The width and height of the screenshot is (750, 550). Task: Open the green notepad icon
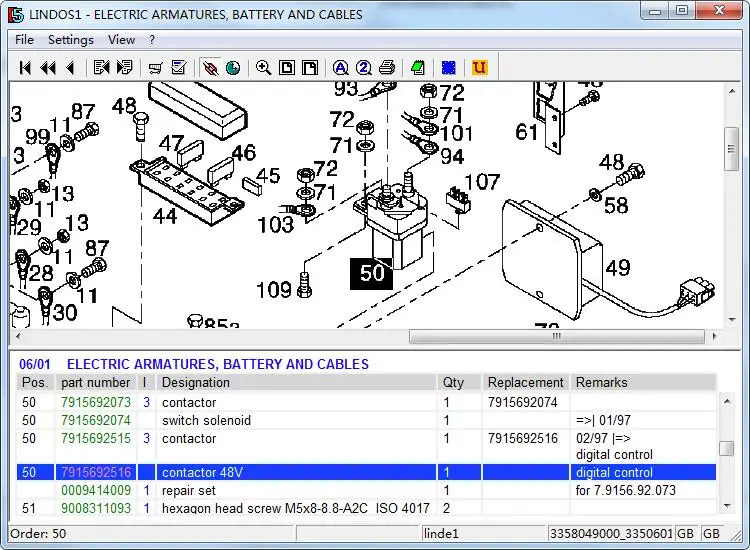point(418,68)
